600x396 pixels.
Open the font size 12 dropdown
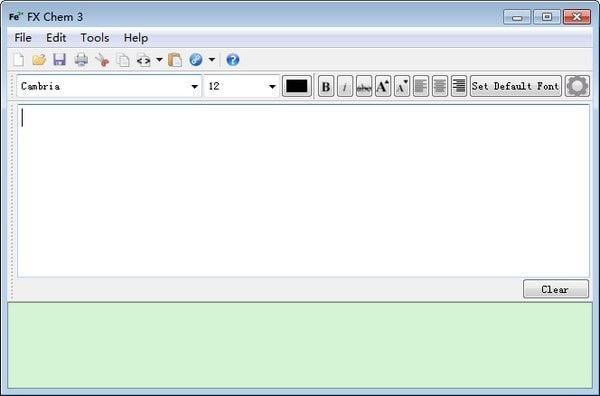[272, 87]
